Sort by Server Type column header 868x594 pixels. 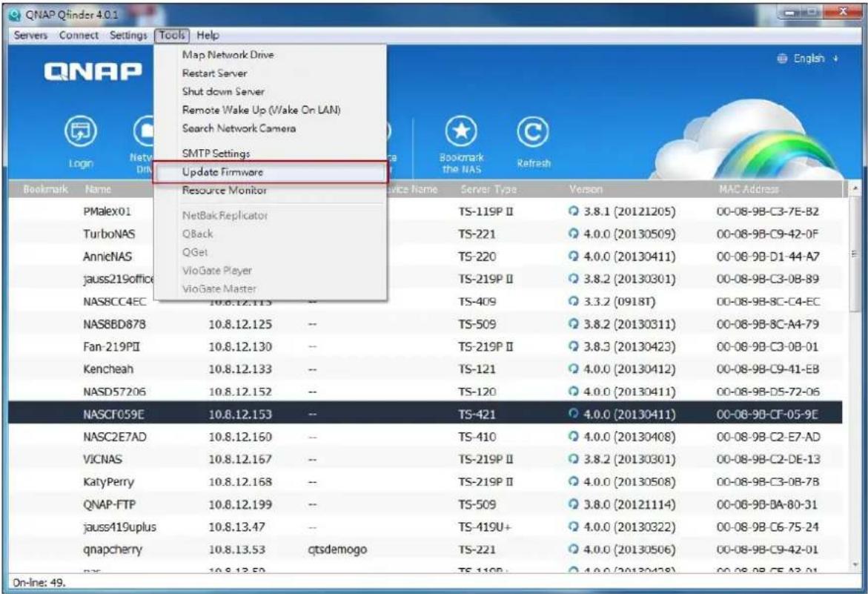pos(488,189)
